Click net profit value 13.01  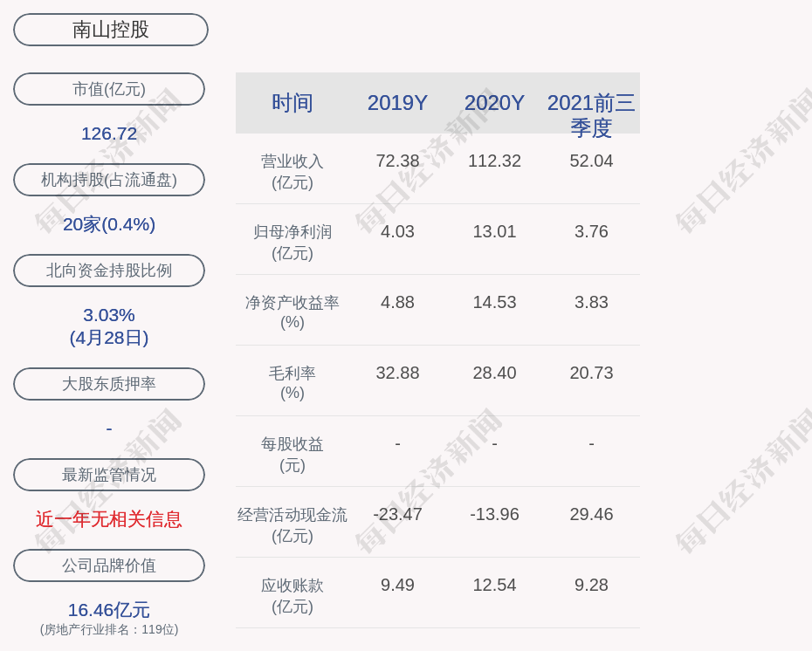click(494, 232)
